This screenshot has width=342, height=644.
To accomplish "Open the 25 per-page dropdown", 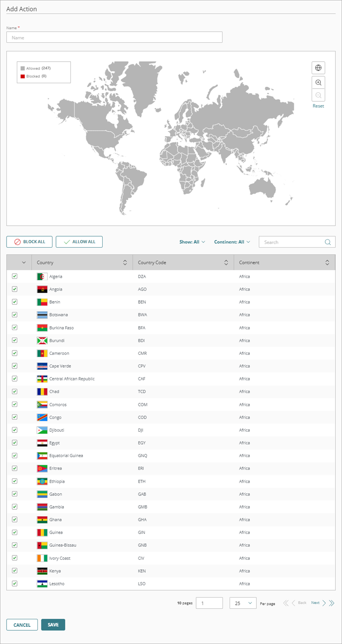I will pyautogui.click(x=243, y=603).
